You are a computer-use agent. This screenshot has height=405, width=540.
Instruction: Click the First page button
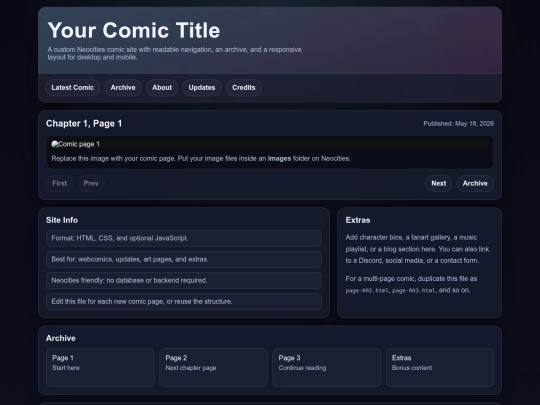[x=60, y=183]
